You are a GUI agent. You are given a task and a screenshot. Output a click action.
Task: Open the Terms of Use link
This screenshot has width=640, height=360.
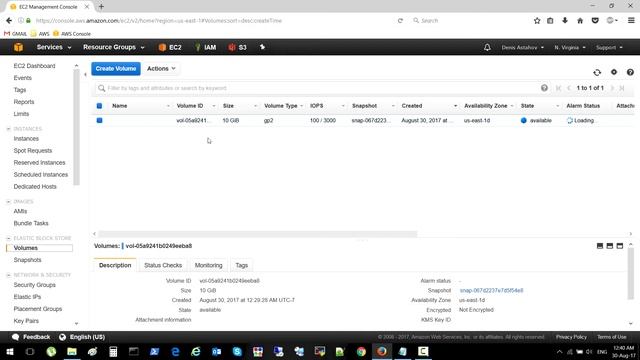[611, 337]
